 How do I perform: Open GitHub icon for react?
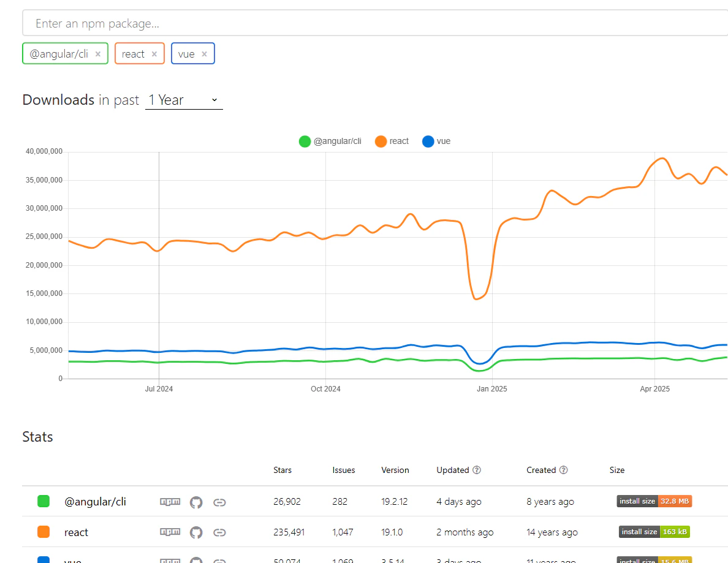tap(196, 532)
